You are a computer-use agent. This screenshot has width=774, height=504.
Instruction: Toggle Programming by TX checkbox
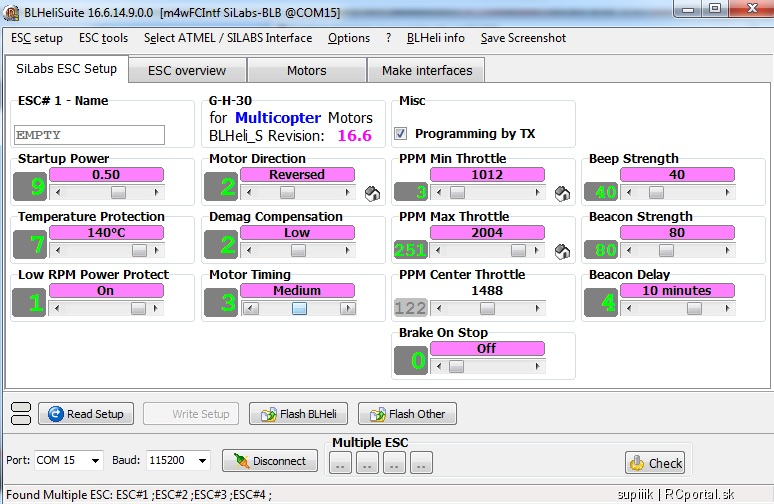coord(400,133)
